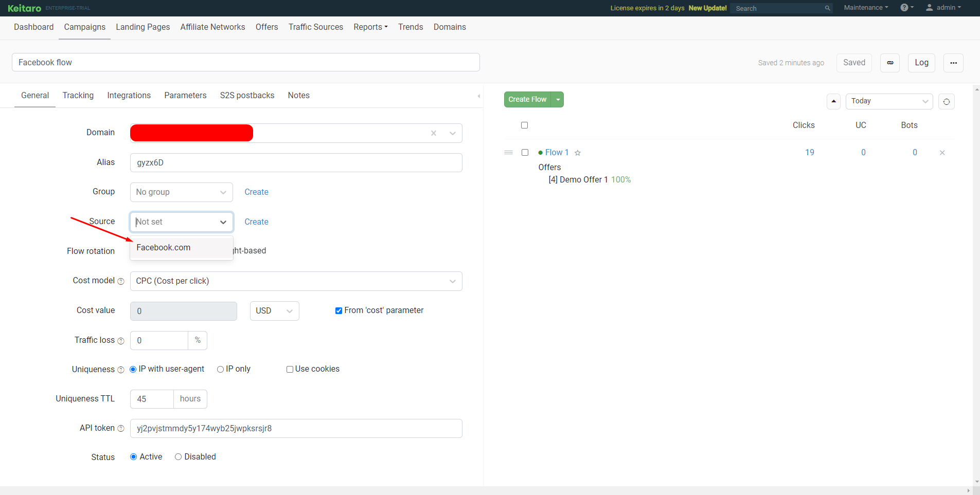Viewport: 980px width, 495px height.
Task: Clear the Domain selection
Action: (x=434, y=133)
